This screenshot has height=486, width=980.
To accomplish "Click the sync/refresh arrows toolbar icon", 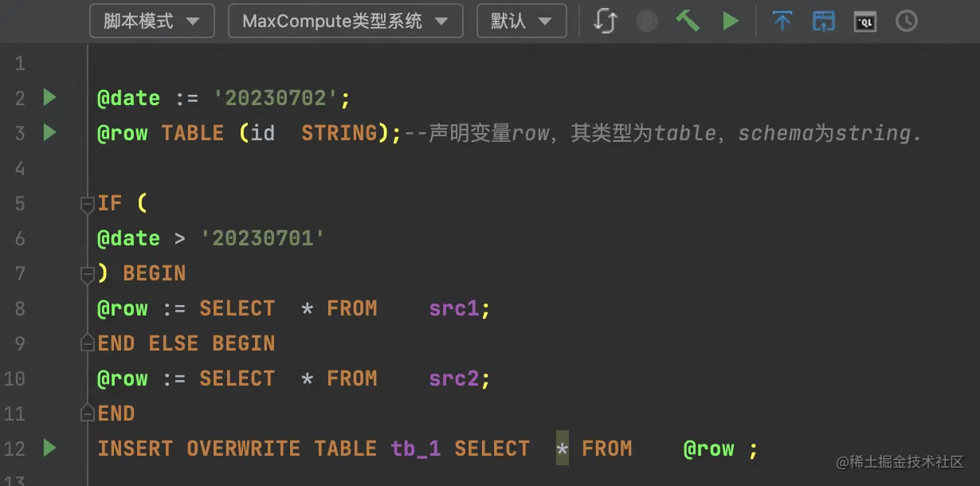I will 606,21.
